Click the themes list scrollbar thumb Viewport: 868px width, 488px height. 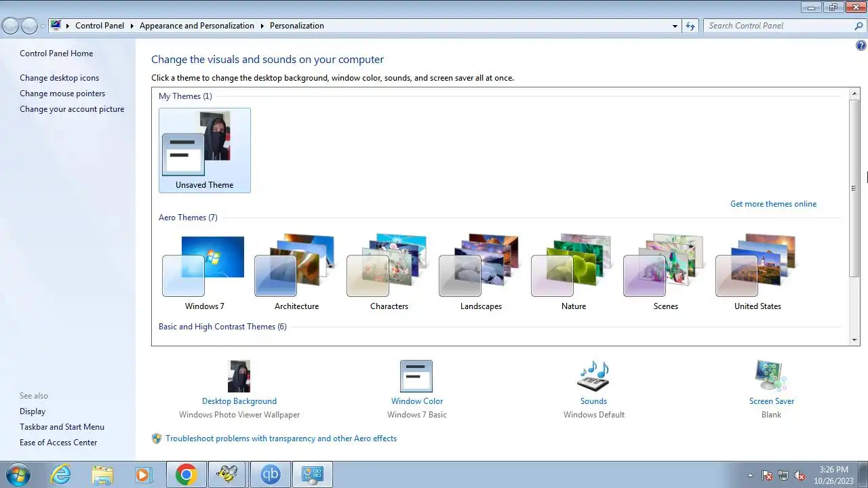click(854, 188)
